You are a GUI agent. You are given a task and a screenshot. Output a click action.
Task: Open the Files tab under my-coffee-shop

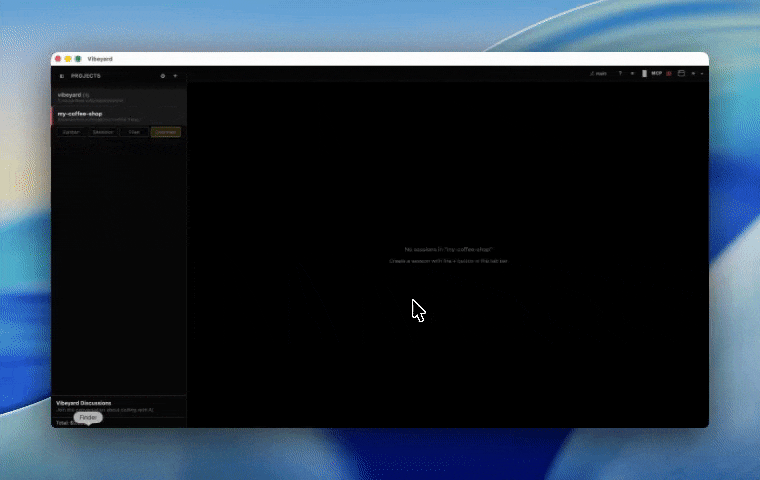click(134, 132)
